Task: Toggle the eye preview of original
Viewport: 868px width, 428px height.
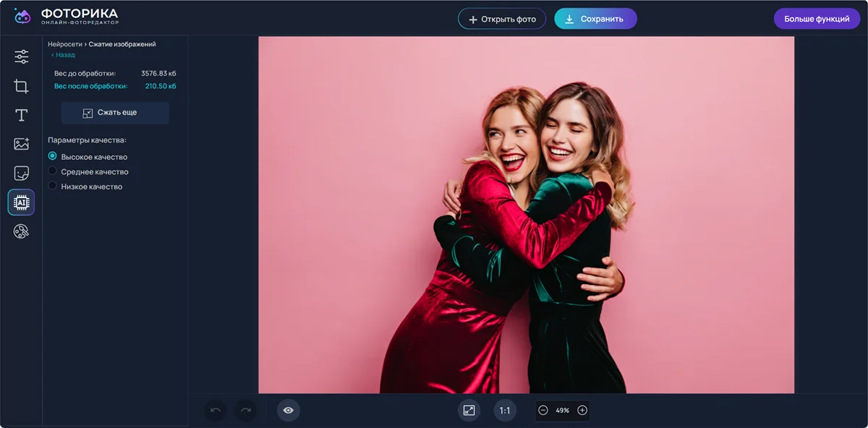Action: (288, 411)
